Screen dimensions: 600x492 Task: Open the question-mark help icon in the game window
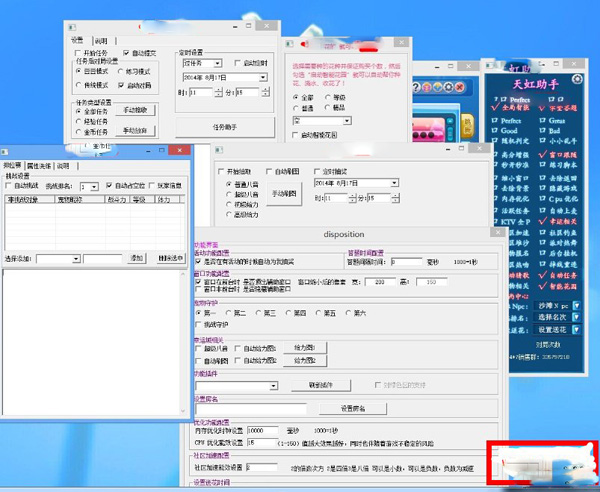(417, 88)
